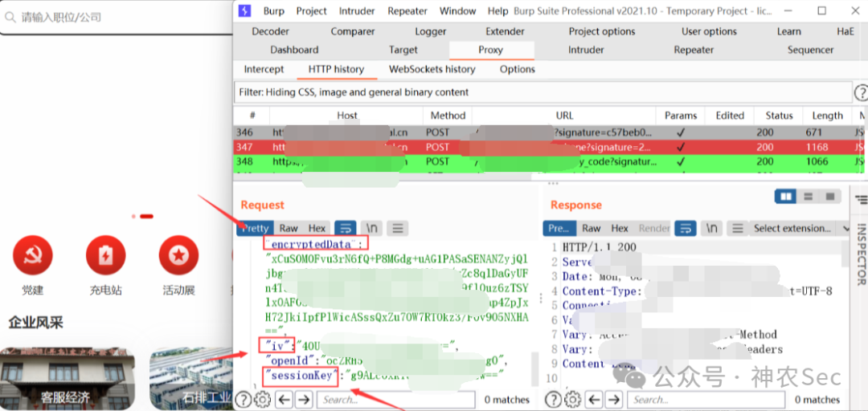Viewport: 868px width, 411px height.
Task: Expand the Inspector panel icon
Action: [860, 198]
